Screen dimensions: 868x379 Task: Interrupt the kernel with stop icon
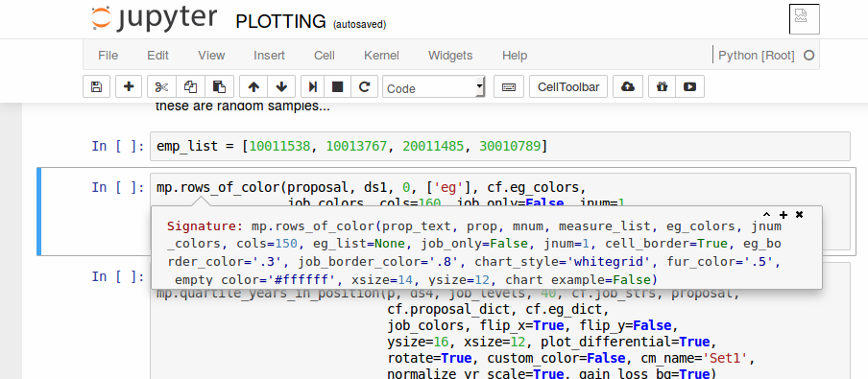coord(337,87)
